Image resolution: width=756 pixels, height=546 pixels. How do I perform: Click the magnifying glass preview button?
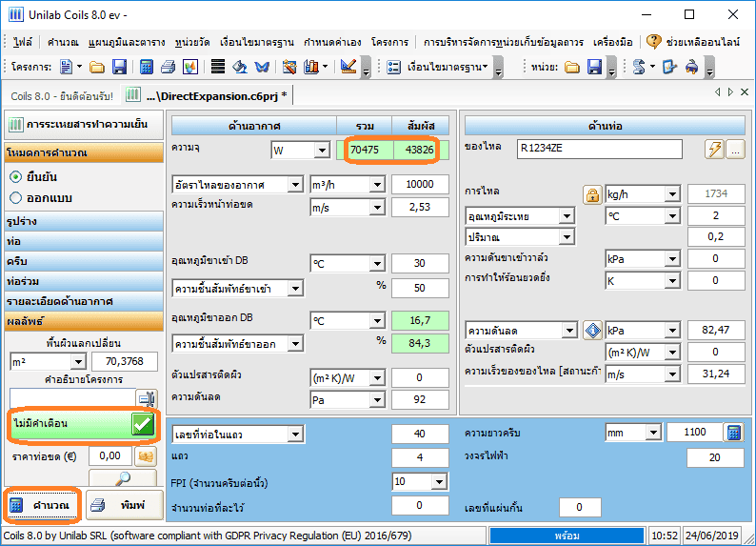[x=121, y=479]
